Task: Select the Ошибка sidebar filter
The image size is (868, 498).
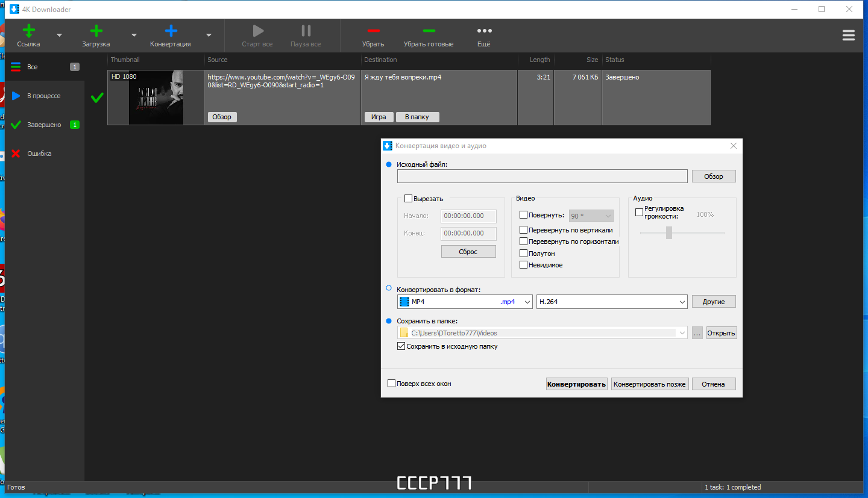Action: pos(45,154)
